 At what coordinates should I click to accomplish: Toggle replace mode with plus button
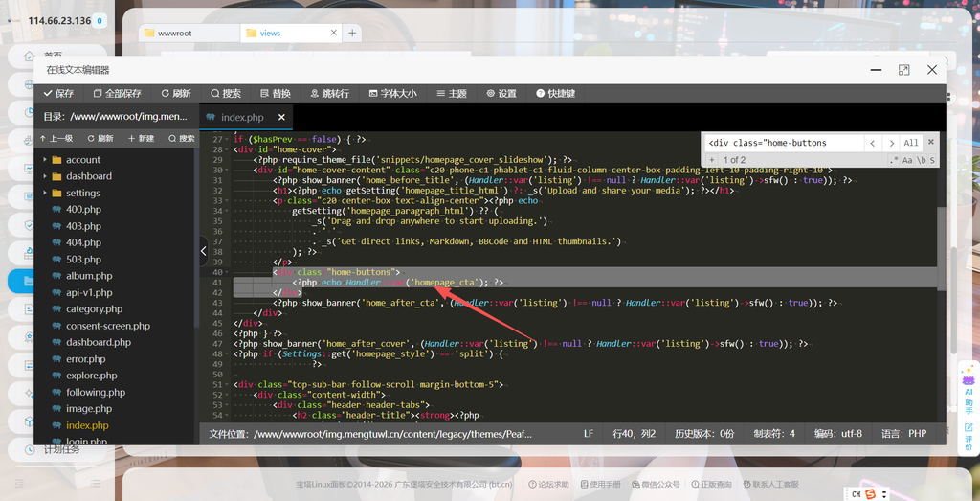point(711,160)
